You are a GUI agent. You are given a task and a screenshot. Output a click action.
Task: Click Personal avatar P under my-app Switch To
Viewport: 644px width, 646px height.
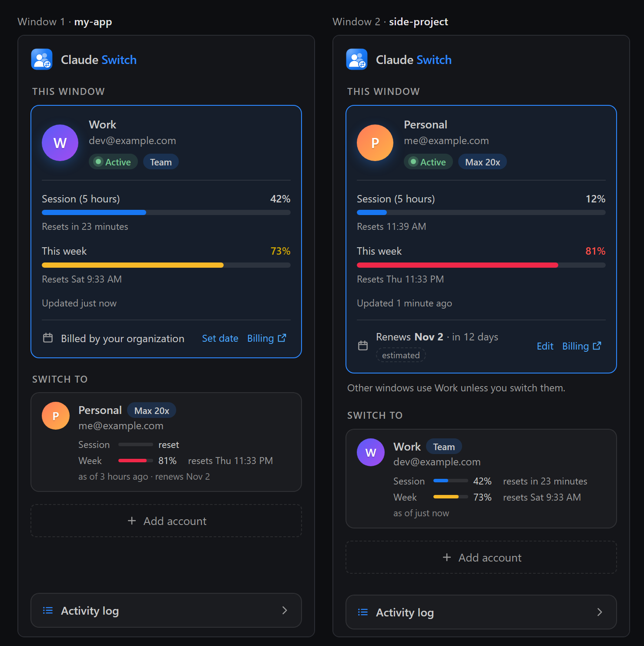(56, 416)
